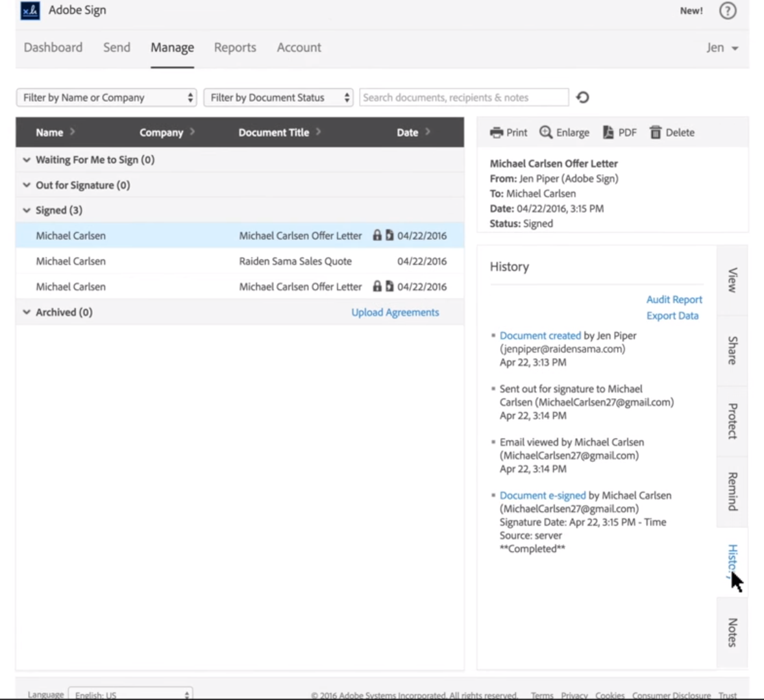
Task: Click the Document Title column header
Action: tap(274, 132)
